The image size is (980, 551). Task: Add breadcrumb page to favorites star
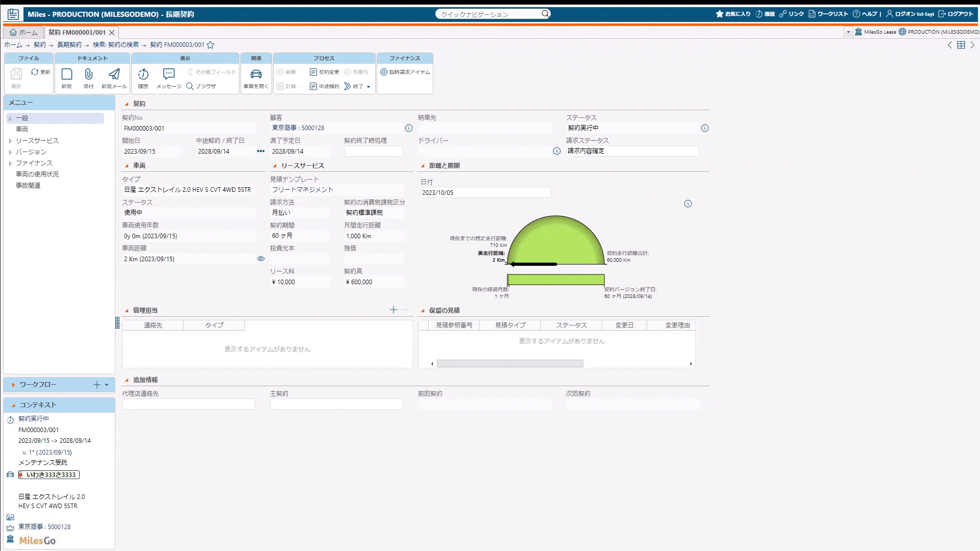click(210, 45)
